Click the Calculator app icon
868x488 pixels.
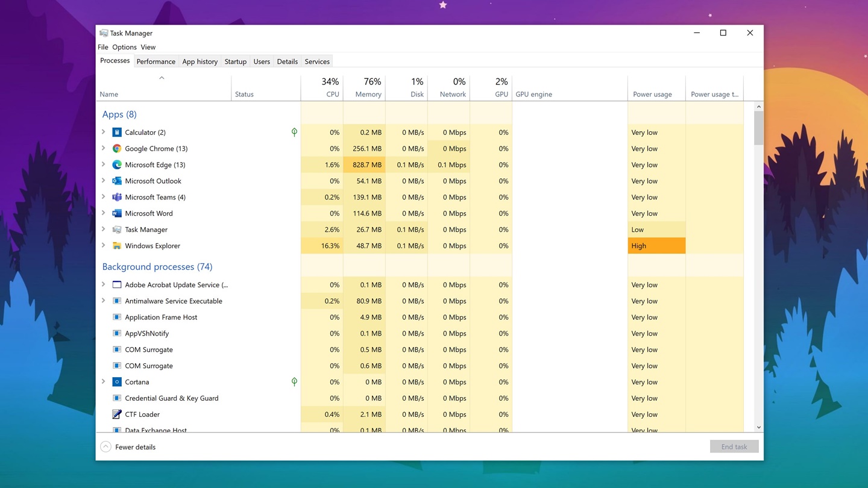pos(117,133)
